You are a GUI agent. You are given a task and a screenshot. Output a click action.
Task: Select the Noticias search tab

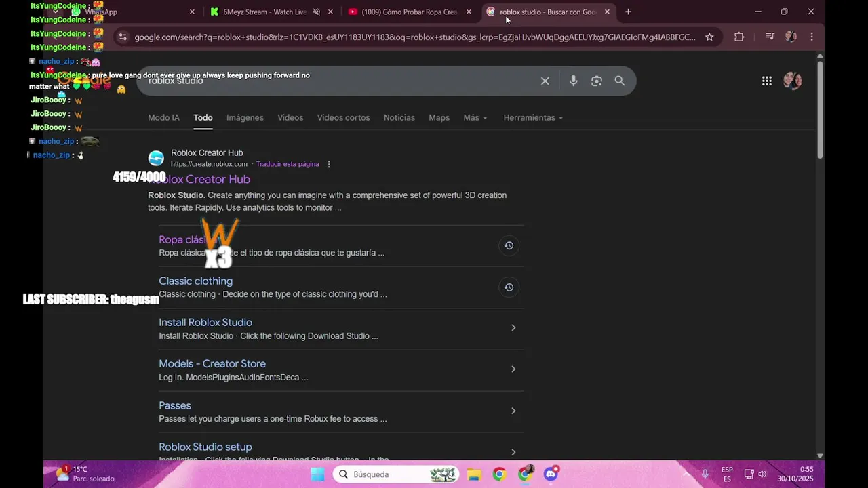pos(399,118)
